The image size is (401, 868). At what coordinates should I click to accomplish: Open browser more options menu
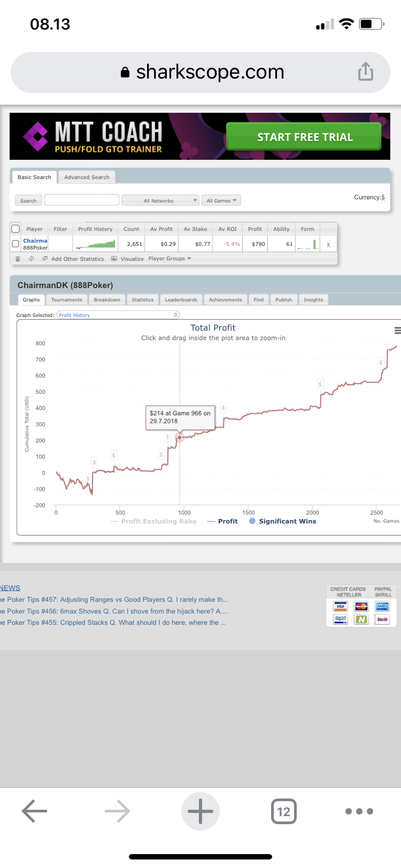359,811
